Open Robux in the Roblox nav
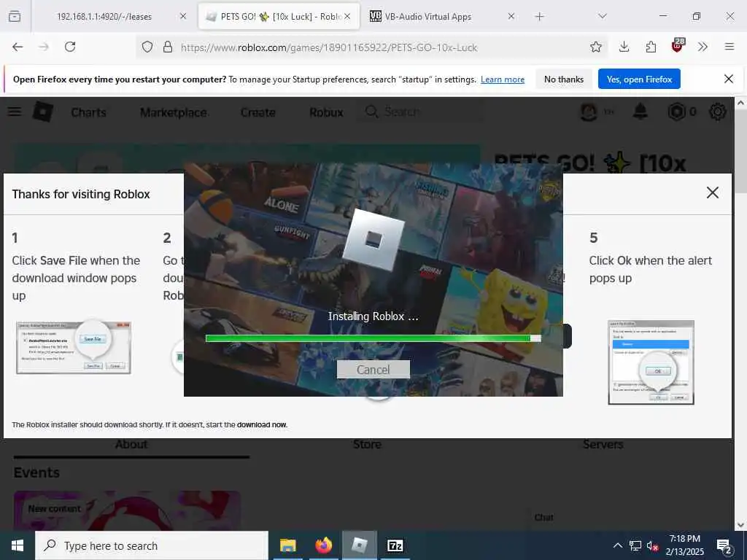The image size is (747, 560). click(x=326, y=112)
